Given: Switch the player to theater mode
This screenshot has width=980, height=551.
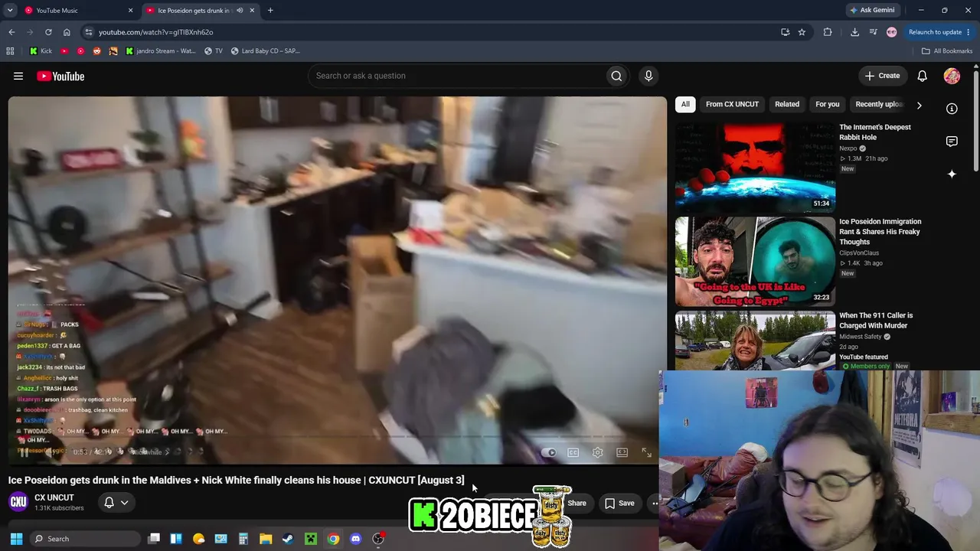Looking at the screenshot, I should (622, 452).
